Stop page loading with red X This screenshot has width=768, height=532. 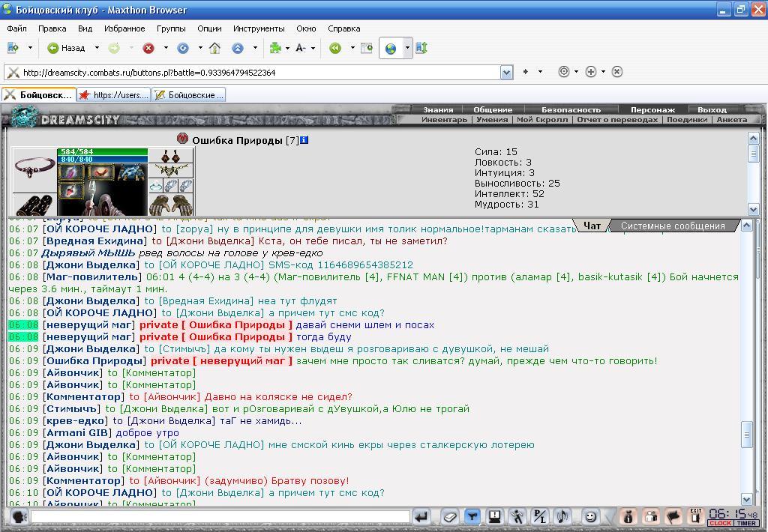click(x=148, y=48)
